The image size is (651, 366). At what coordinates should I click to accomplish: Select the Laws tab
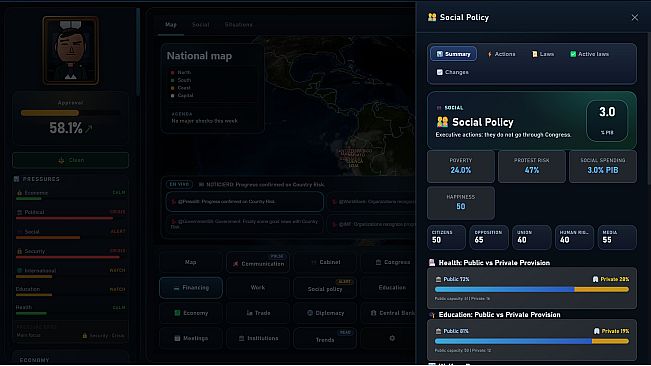point(543,54)
